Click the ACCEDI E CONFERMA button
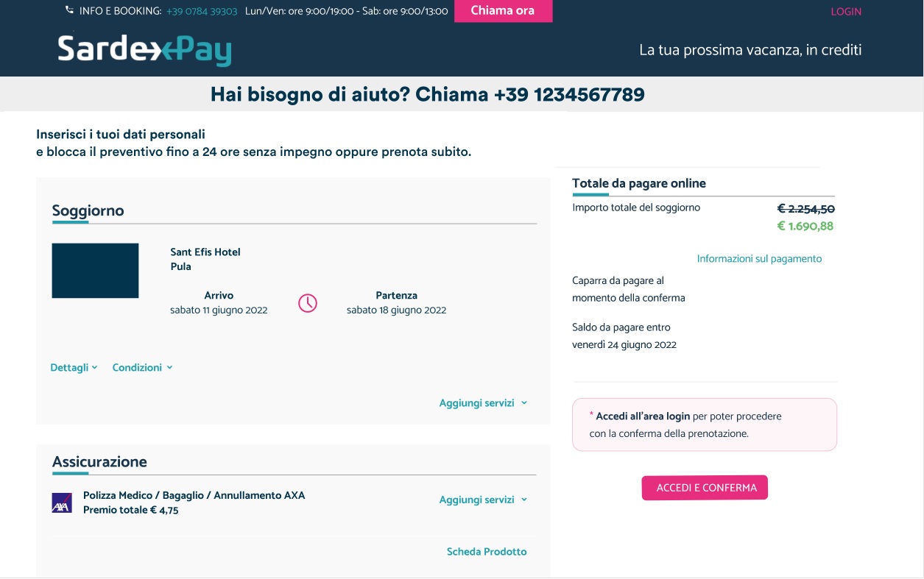 coord(705,487)
